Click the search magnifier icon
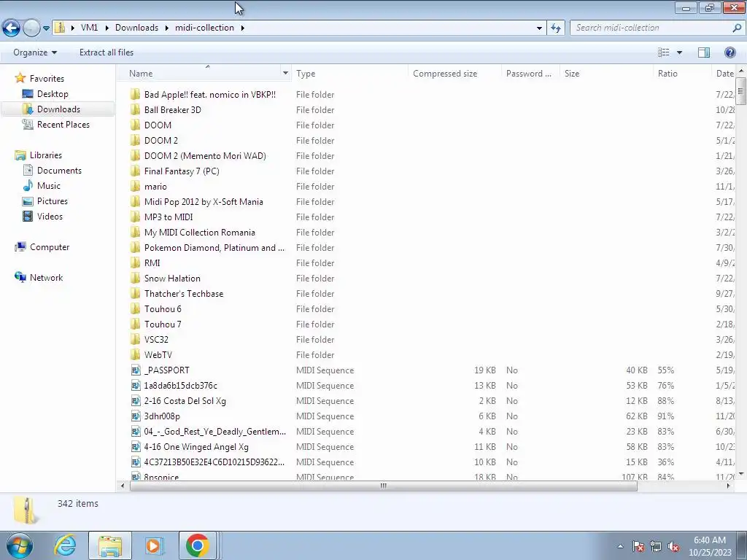Viewport: 747px width, 560px height. pos(737,28)
